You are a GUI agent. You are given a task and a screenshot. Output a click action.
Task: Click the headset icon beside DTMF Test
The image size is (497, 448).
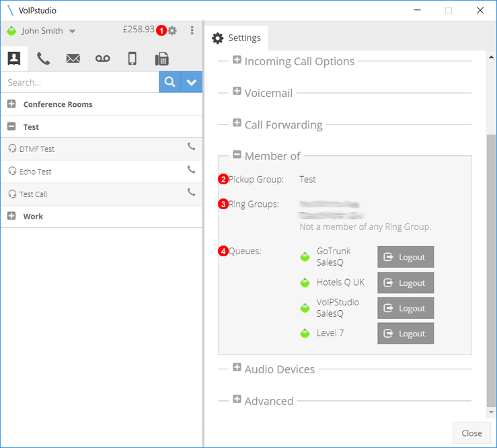coord(12,149)
